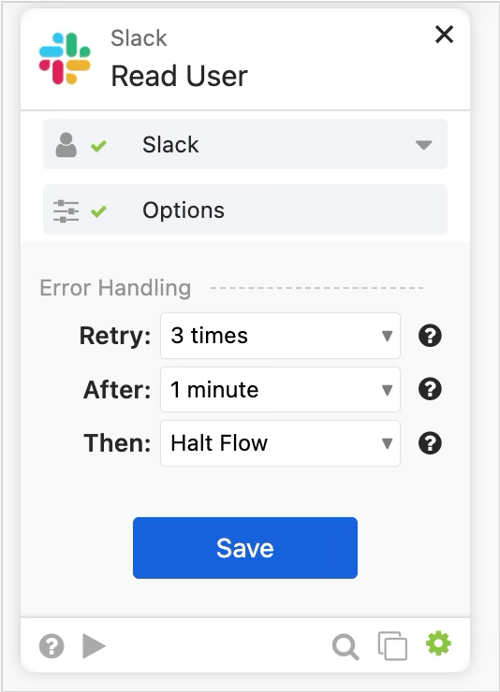Click the user account person icon
The width and height of the screenshot is (500, 692).
(66, 145)
